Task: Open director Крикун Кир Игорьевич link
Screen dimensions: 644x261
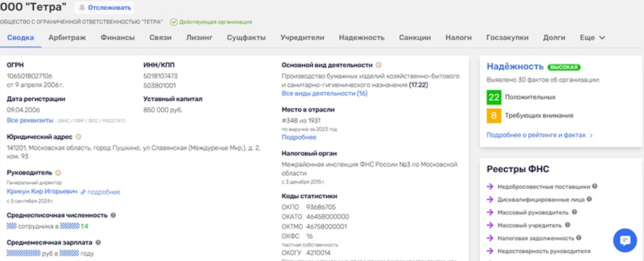Action: pyautogui.click(x=42, y=191)
